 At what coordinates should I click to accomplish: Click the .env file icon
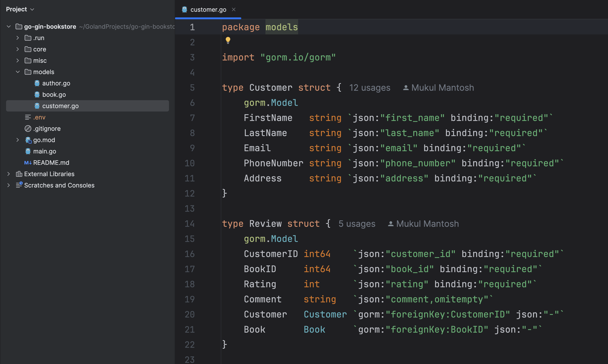(27, 117)
